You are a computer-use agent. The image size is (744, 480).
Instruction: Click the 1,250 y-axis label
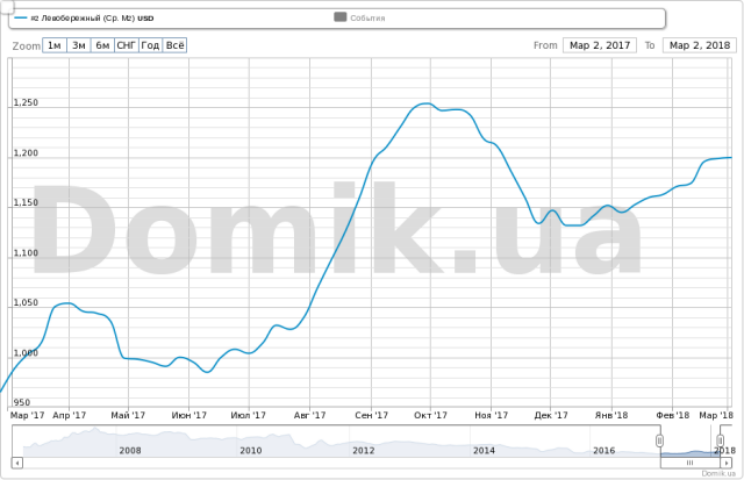tap(26, 102)
